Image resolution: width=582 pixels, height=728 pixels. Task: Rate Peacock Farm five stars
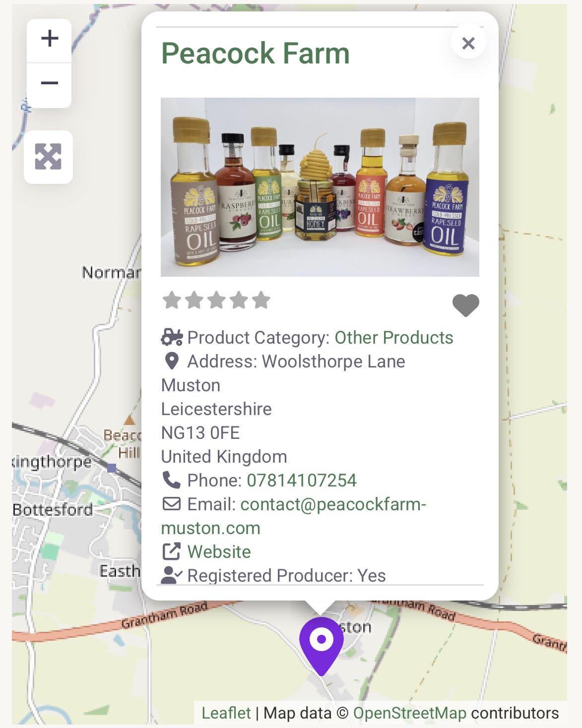click(x=261, y=300)
